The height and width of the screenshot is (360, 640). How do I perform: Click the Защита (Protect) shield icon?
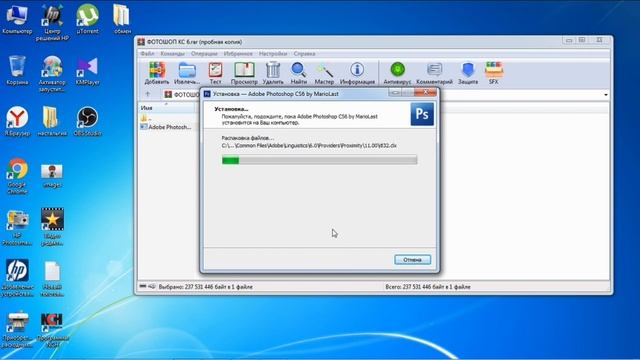click(x=468, y=73)
